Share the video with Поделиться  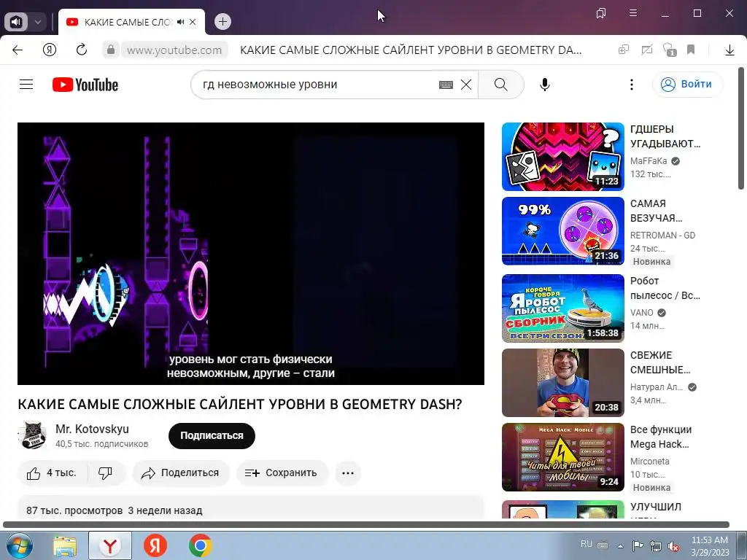181,472
